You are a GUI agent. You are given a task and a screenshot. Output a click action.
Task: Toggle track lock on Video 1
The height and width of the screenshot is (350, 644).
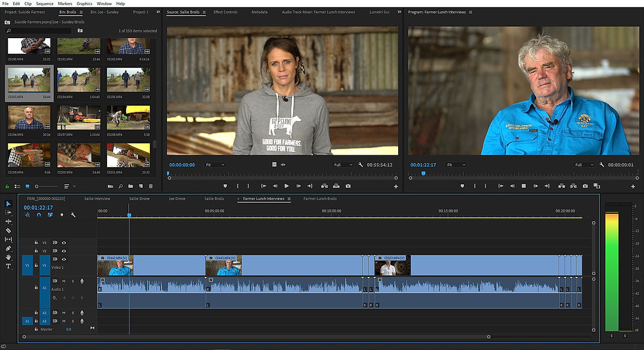(x=36, y=264)
